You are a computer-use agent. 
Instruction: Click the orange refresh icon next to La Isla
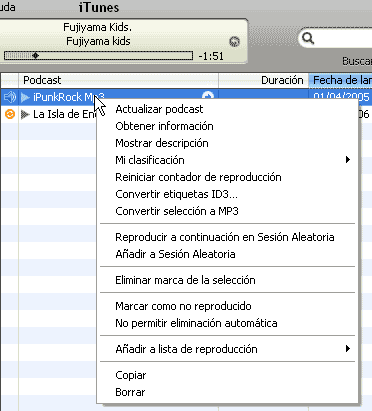(10, 114)
